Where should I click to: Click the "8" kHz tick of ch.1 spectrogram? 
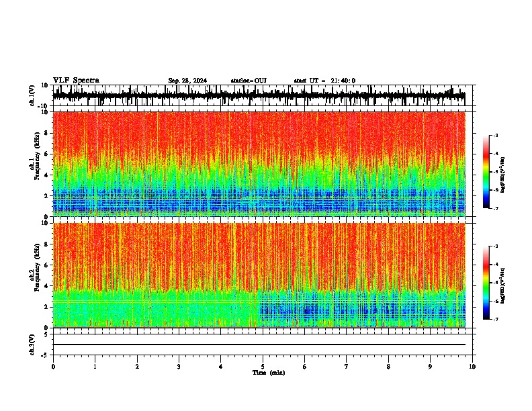pyautogui.click(x=46, y=133)
